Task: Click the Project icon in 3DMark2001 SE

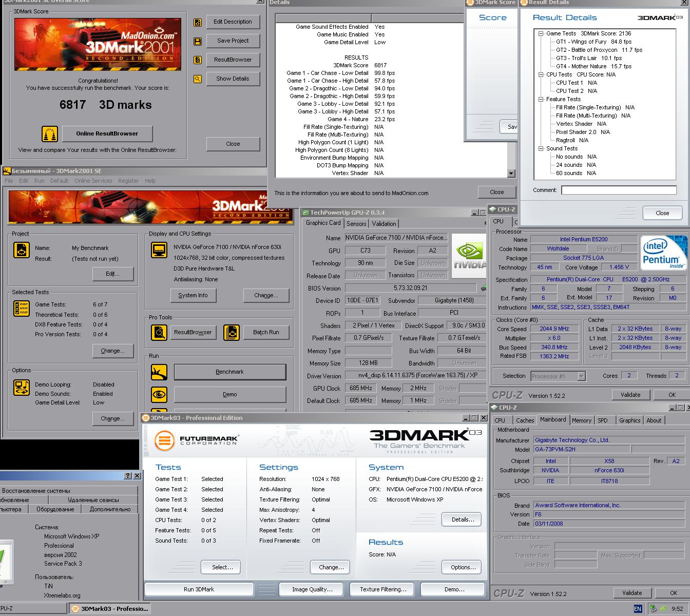Action: pos(22,250)
